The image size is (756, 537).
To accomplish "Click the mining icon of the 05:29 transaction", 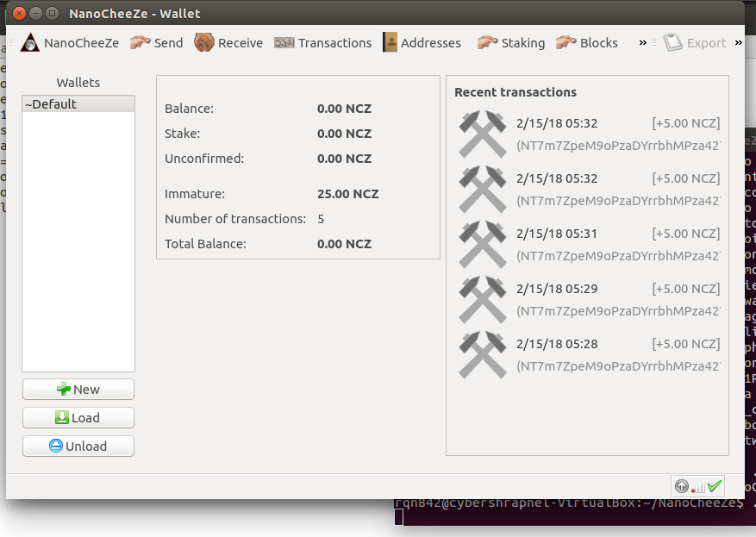I will click(x=483, y=299).
